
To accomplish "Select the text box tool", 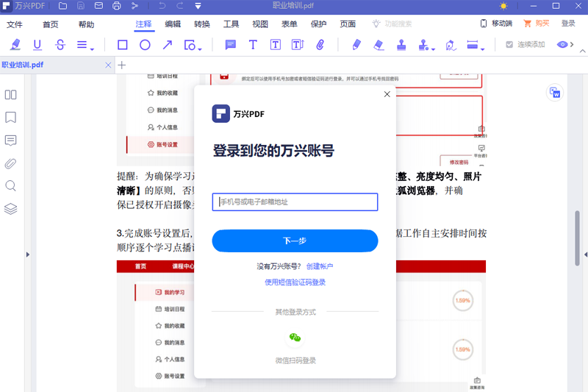I will pyautogui.click(x=275, y=45).
